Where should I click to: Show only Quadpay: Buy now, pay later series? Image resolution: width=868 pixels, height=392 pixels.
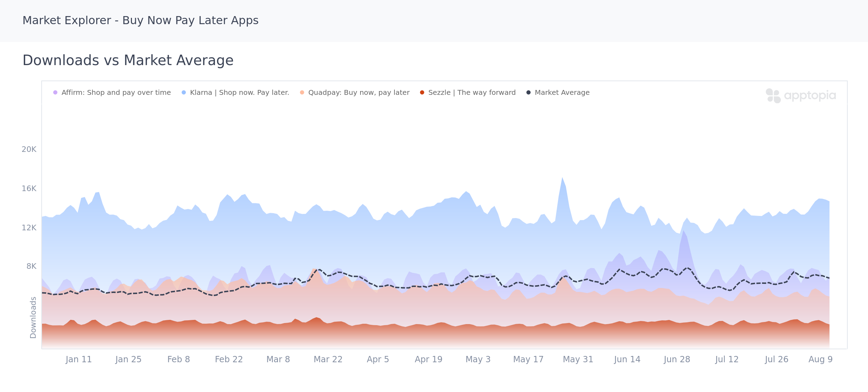359,92
